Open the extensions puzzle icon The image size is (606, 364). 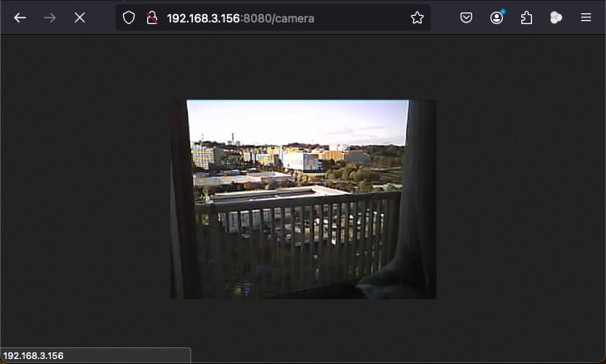pyautogui.click(x=526, y=17)
